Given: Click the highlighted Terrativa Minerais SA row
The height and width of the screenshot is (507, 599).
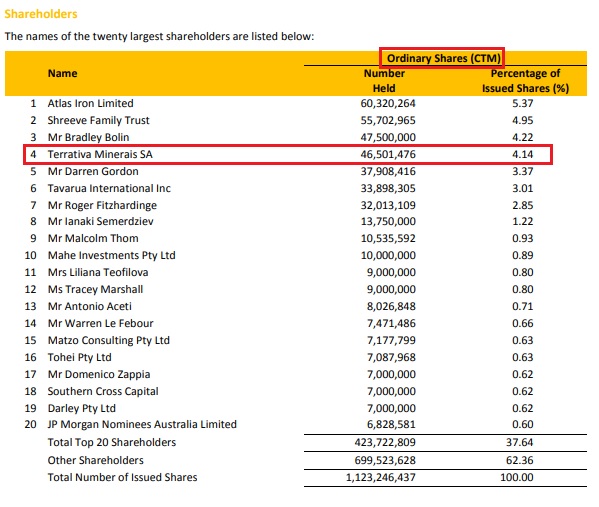Looking at the screenshot, I should click(x=288, y=154).
